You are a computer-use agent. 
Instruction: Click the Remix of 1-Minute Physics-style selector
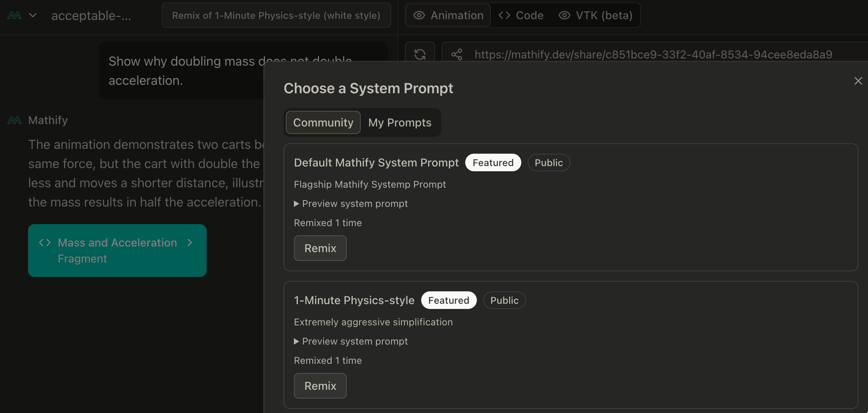276,16
